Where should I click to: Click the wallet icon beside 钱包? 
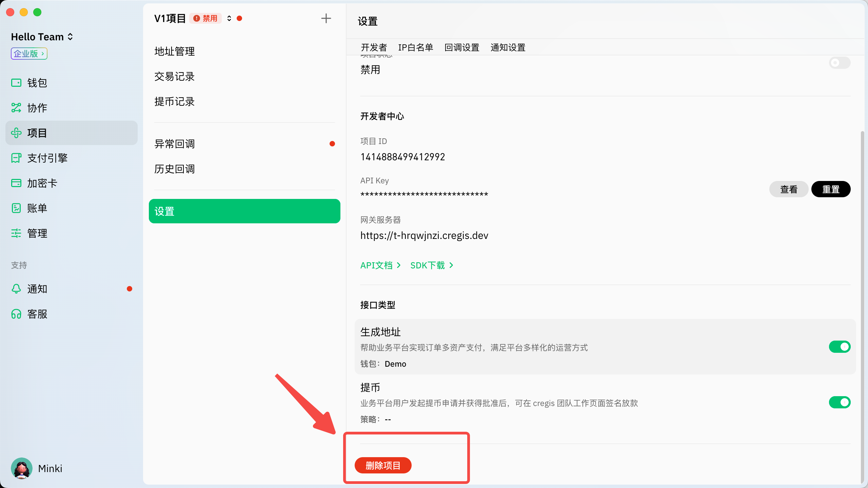tap(16, 83)
